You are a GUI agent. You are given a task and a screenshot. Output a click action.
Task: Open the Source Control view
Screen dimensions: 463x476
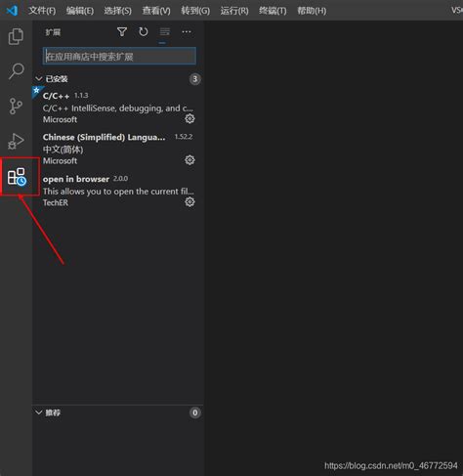click(16, 107)
